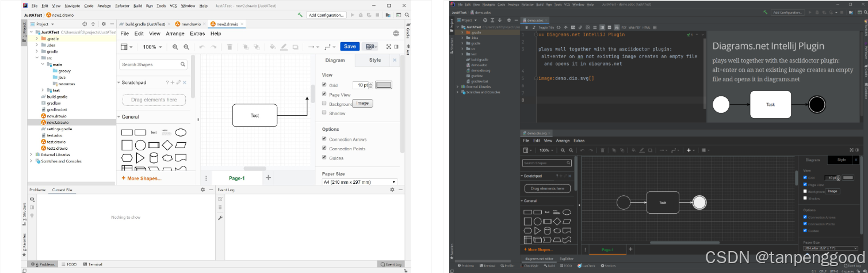
Task: Open Problems panel gear options
Action: [x=202, y=189]
